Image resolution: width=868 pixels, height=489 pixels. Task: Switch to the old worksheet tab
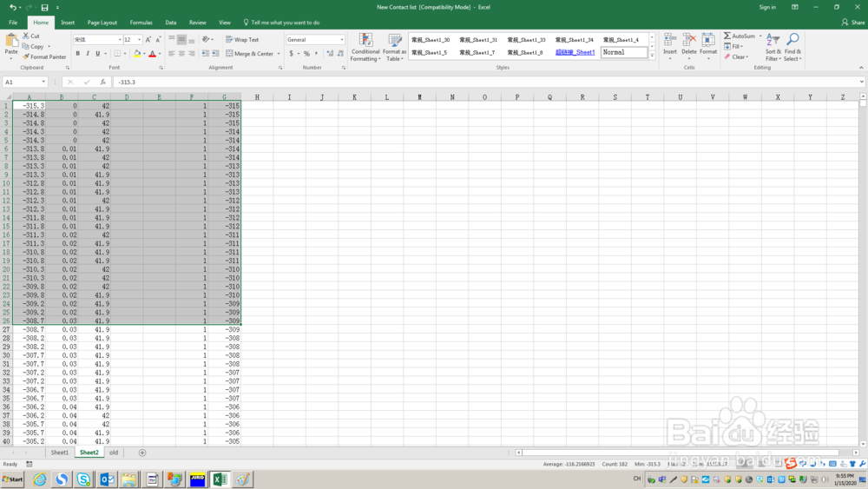pyautogui.click(x=114, y=453)
